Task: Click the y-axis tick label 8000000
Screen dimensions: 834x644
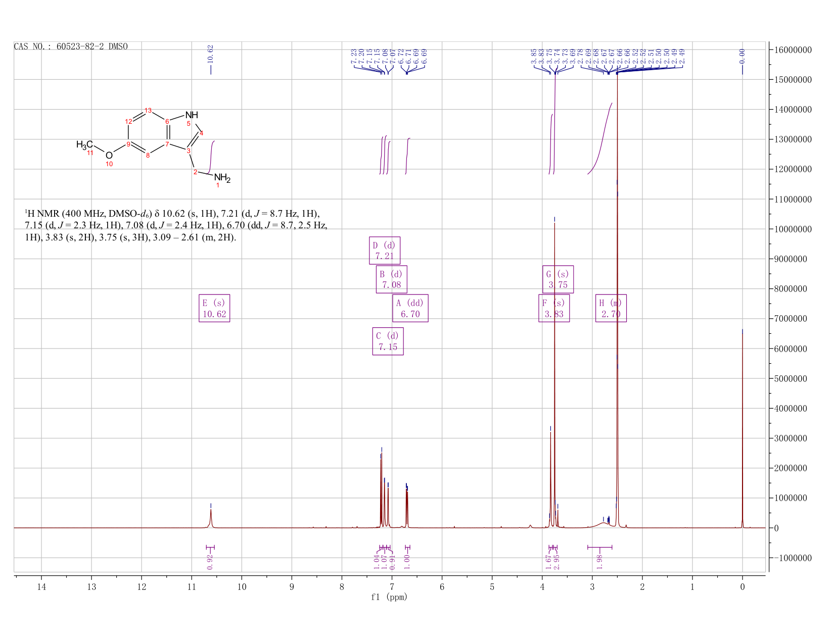Action: click(x=792, y=289)
